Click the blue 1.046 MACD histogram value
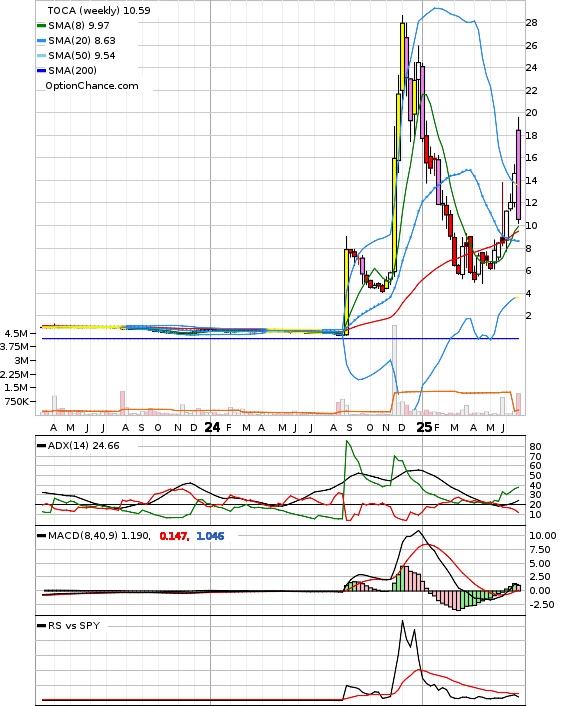The width and height of the screenshot is (566, 706). click(210, 536)
